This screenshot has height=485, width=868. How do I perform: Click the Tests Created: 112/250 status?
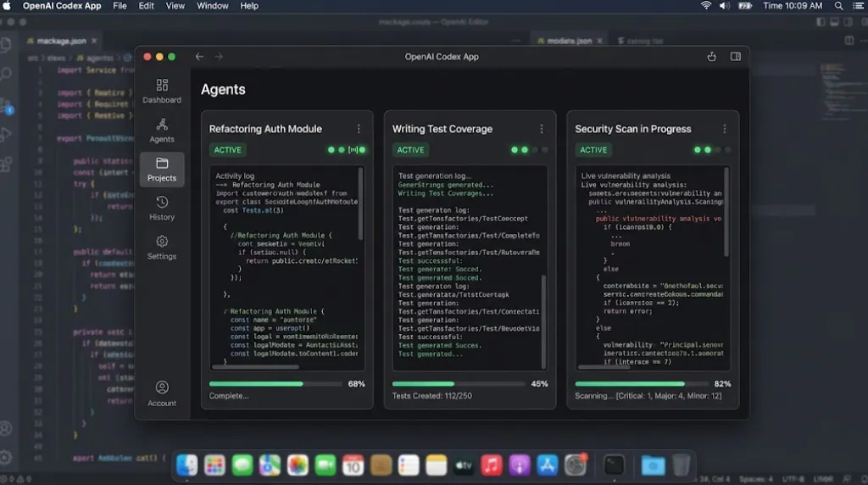(431, 396)
